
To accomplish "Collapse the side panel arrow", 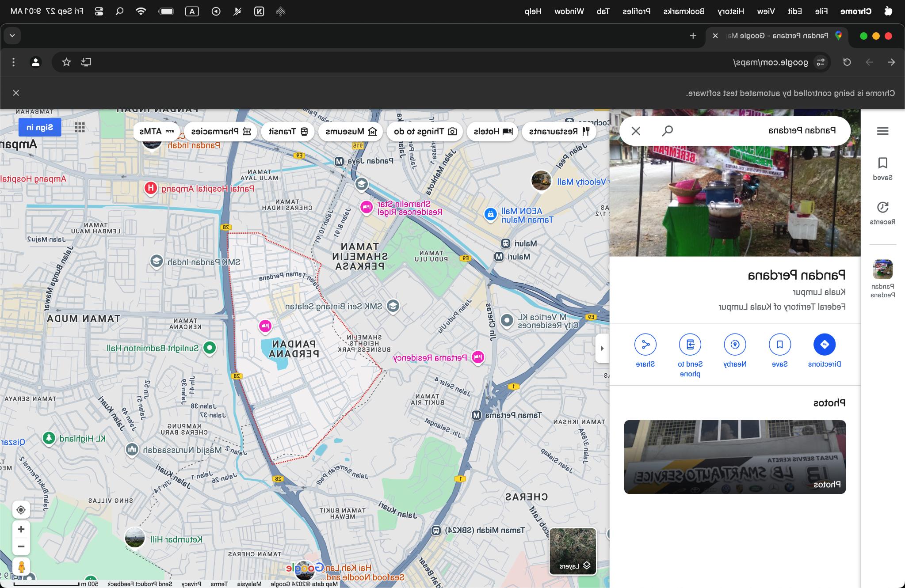I will click(602, 349).
